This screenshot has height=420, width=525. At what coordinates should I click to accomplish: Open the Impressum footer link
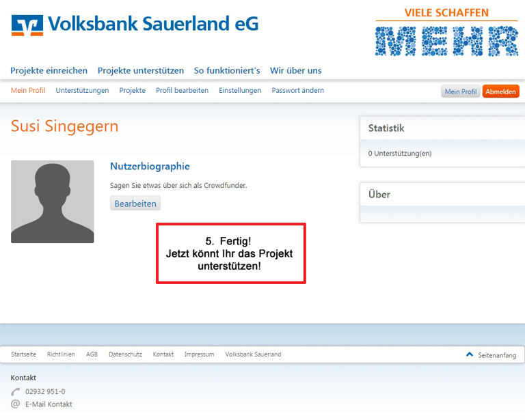pyautogui.click(x=199, y=354)
